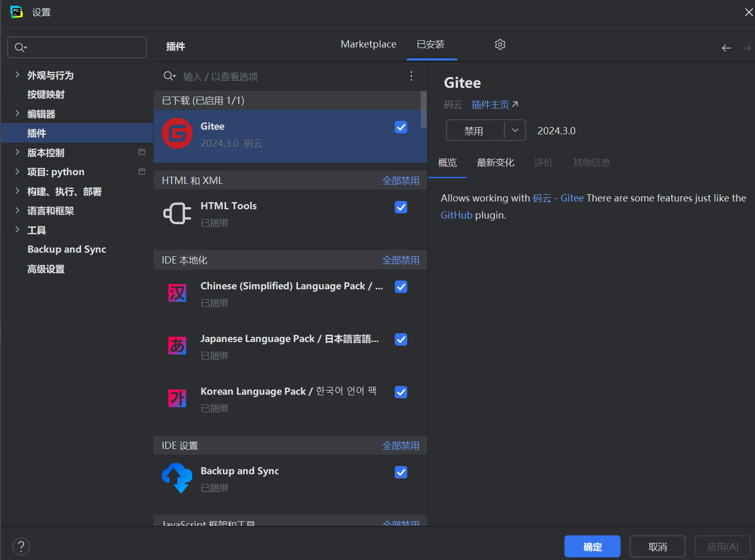
Task: Expand the 外观与行为 tree node
Action: [17, 74]
